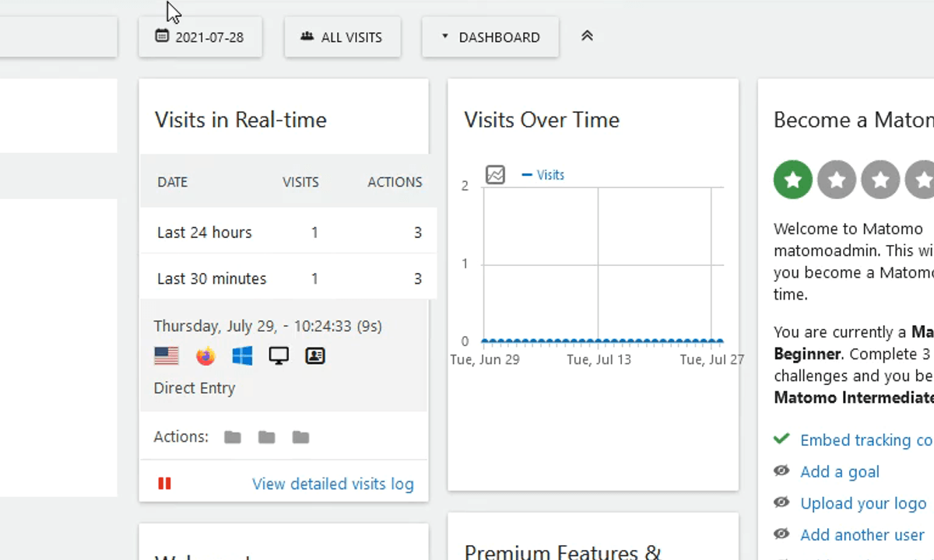This screenshot has width=934, height=560.
Task: Click the eye icon beside Add a goal
Action: tap(781, 471)
